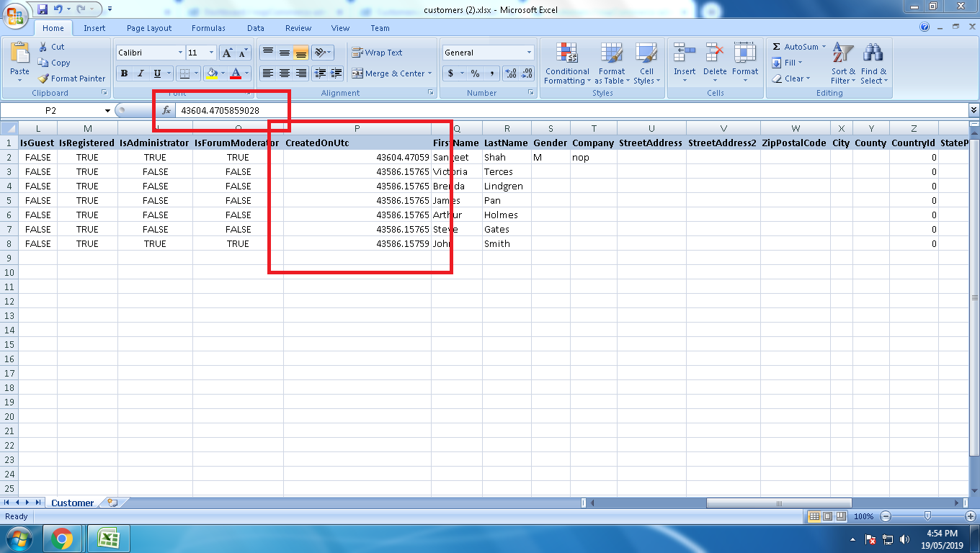Select the Format Painter icon
The image size is (980, 553).
(x=71, y=78)
